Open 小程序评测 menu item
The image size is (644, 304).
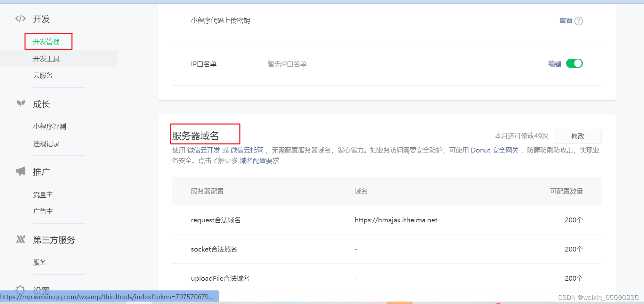click(50, 126)
